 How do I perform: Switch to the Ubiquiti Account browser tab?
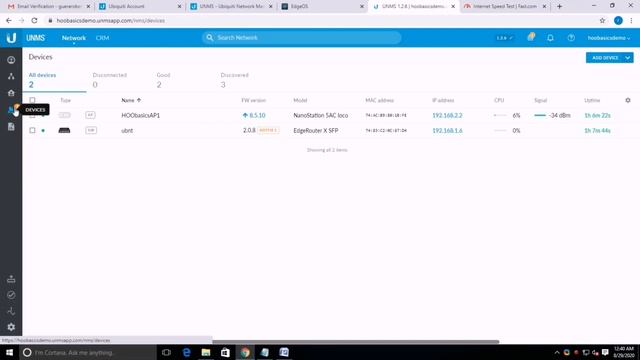click(x=140, y=7)
